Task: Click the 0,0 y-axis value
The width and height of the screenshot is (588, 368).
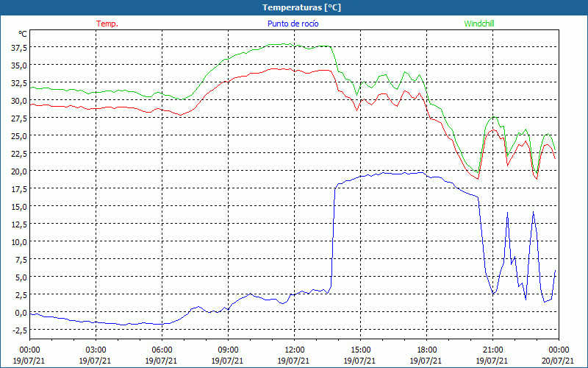Action: [21, 312]
